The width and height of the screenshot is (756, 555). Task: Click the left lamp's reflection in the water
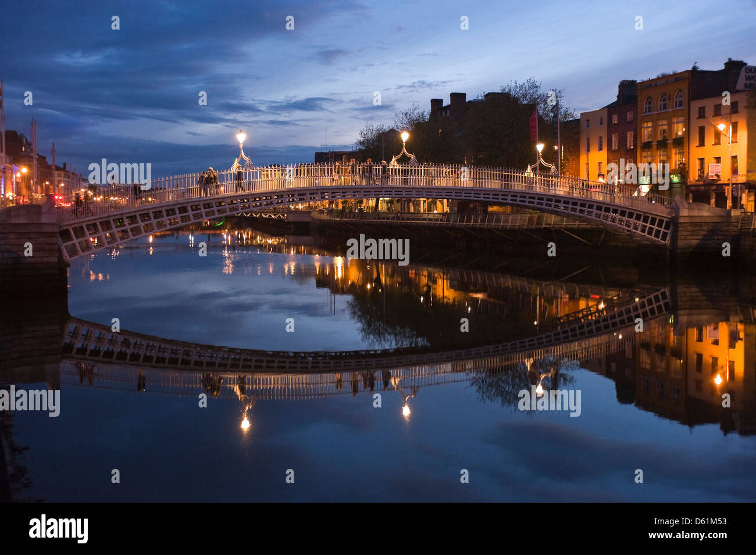(x=245, y=422)
